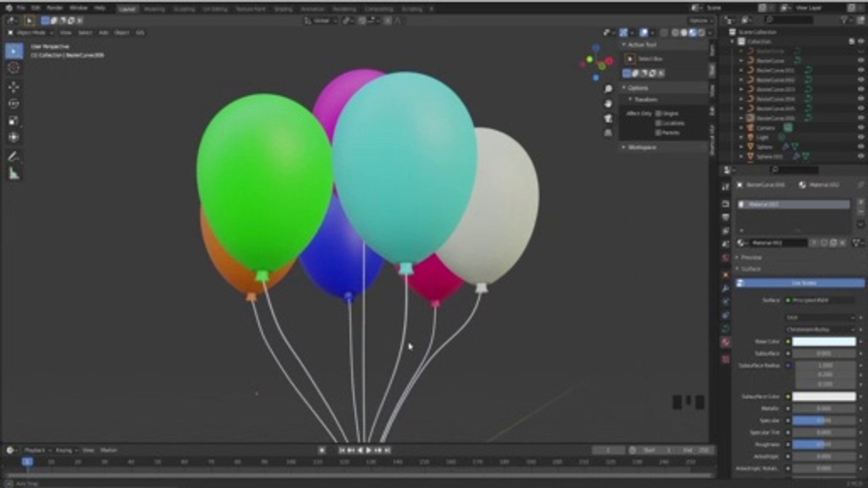The height and width of the screenshot is (488, 868).
Task: Hide BezierCurve.003 with its eye icon
Action: [861, 89]
